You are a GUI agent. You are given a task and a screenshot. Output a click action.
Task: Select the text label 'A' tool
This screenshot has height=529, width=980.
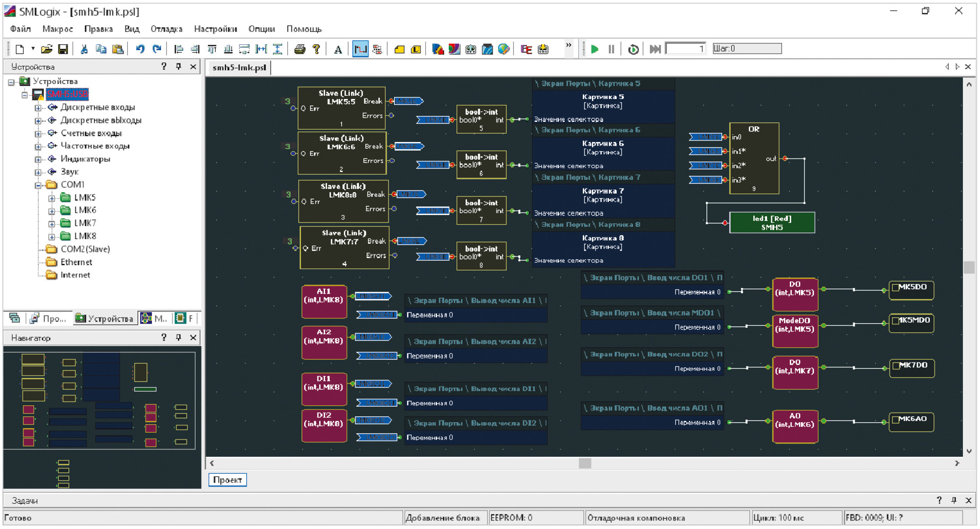338,49
